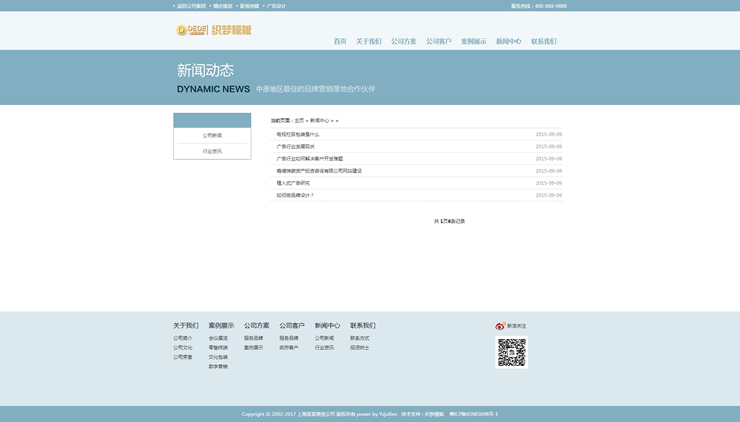The height and width of the screenshot is (422, 740).
Task: Open 公司简介 in the footer
Action: coord(182,338)
